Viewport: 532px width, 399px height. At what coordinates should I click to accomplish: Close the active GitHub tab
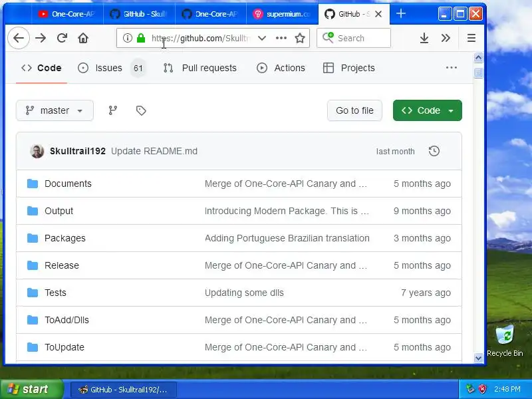[378, 14]
